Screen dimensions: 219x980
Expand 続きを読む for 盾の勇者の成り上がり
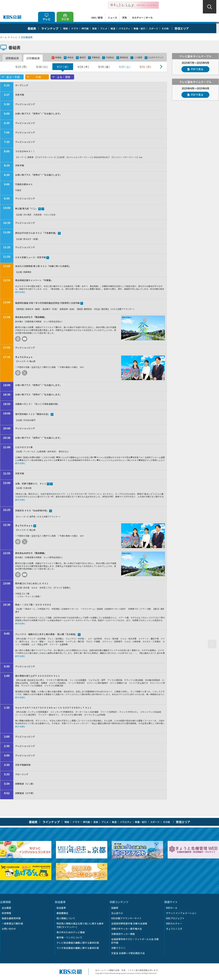[x=20, y=697]
